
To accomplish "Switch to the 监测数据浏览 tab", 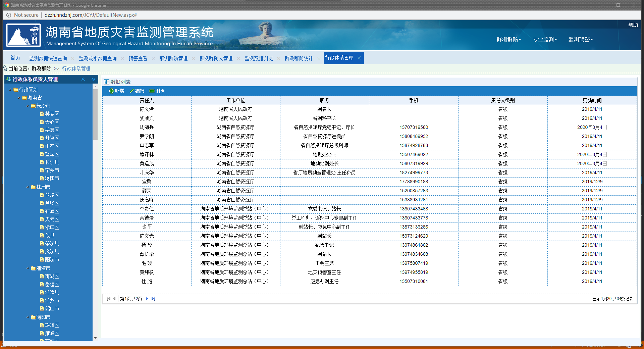I will [259, 58].
